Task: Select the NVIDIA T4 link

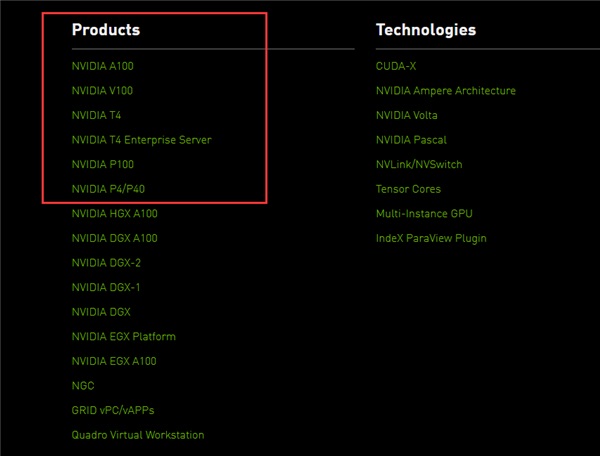Action: (96, 115)
